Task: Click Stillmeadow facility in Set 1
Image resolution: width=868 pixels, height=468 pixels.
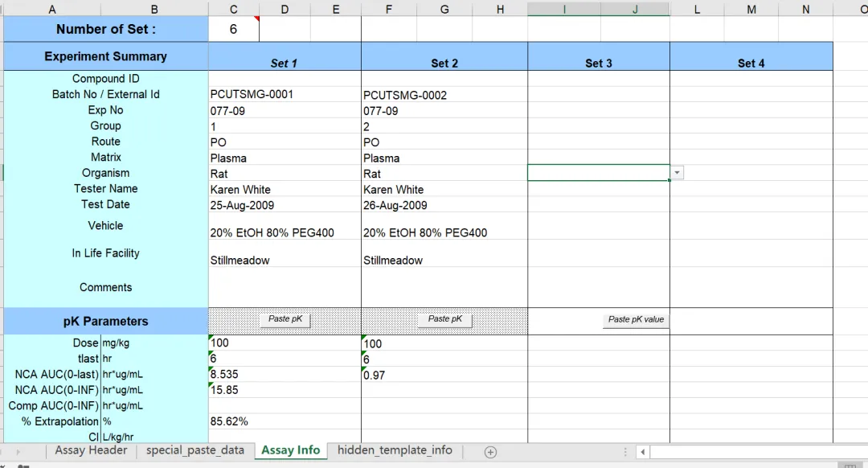Action: coord(285,253)
